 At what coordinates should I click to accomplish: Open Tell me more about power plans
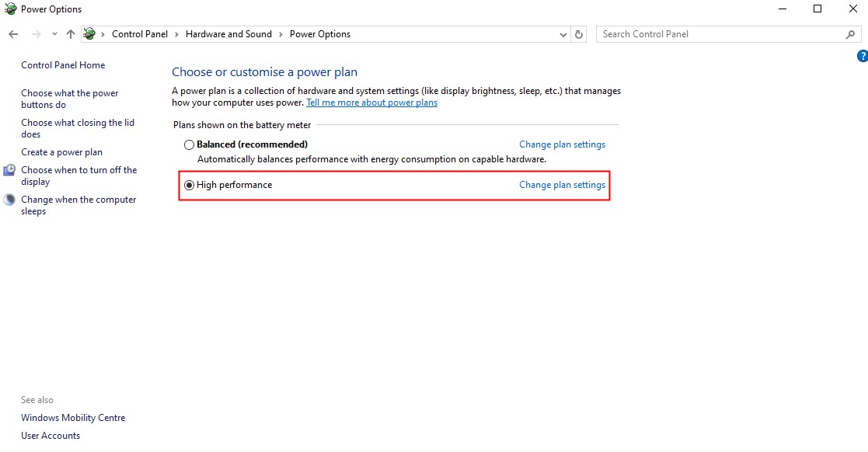click(371, 103)
